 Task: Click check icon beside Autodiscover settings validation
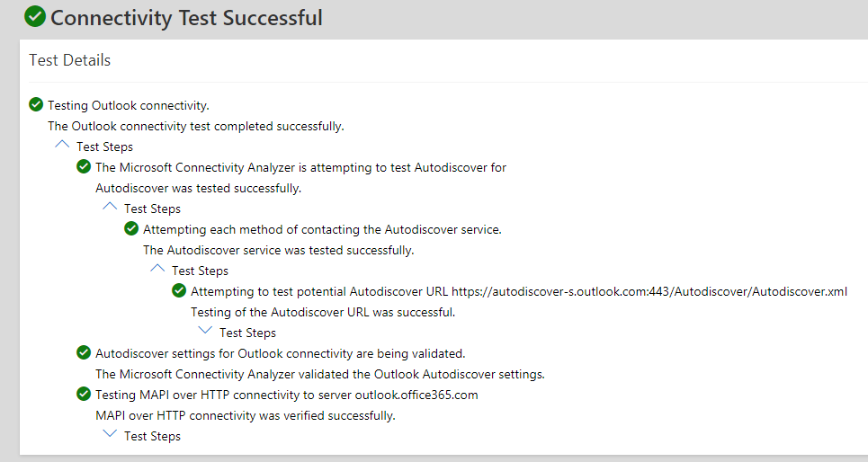pyautogui.click(x=84, y=352)
